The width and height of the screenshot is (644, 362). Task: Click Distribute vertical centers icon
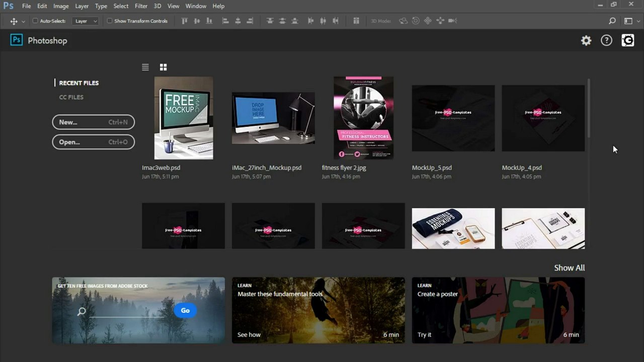[282, 21]
